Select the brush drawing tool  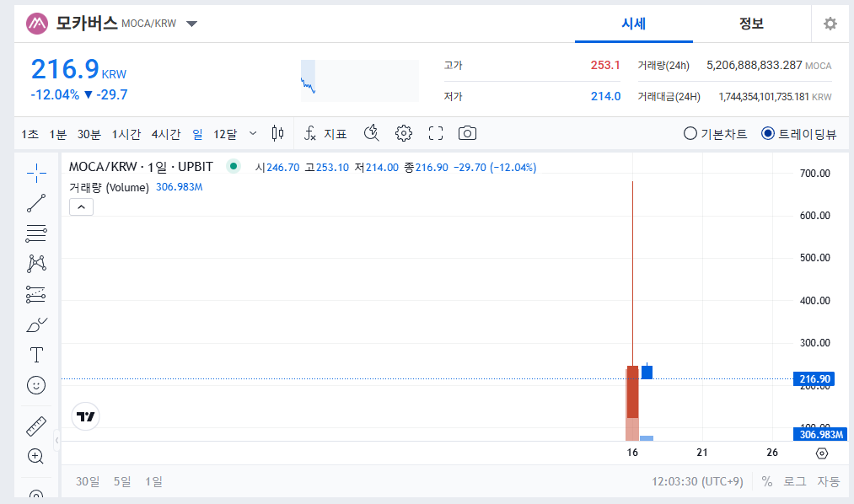[36, 325]
